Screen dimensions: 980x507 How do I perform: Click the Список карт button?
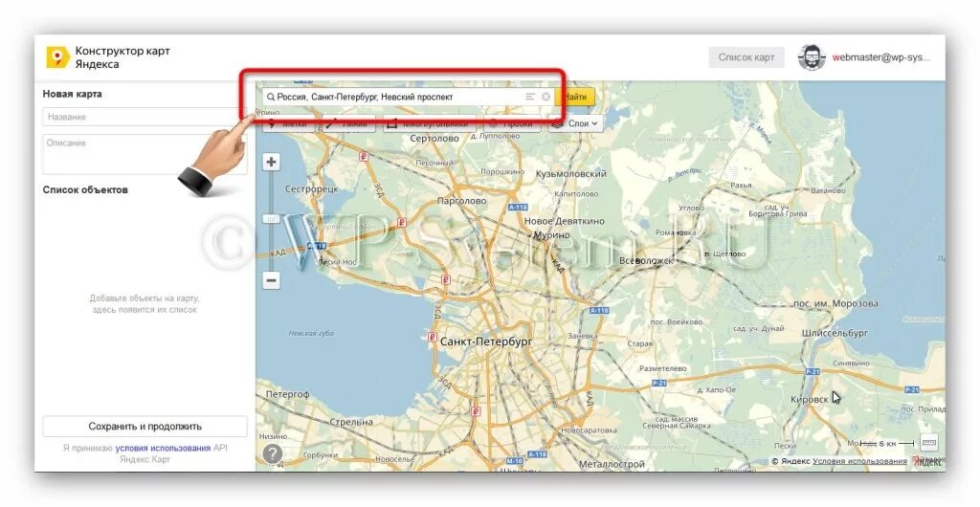[746, 57]
